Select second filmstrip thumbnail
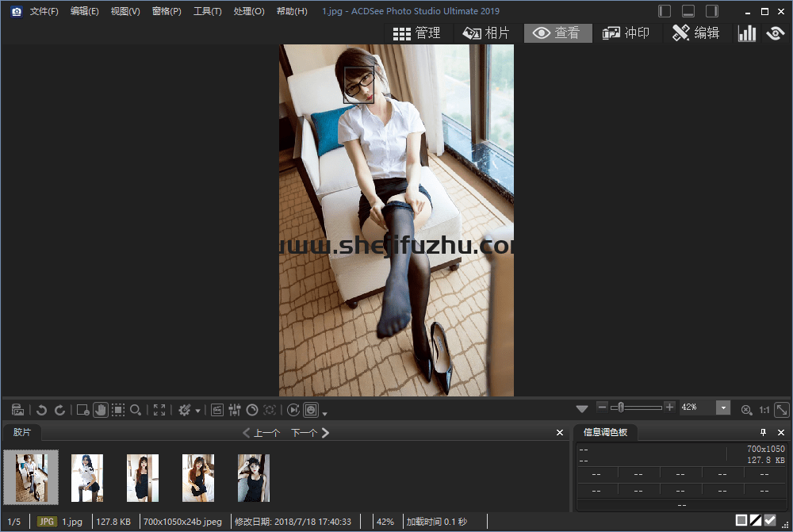 [x=87, y=478]
